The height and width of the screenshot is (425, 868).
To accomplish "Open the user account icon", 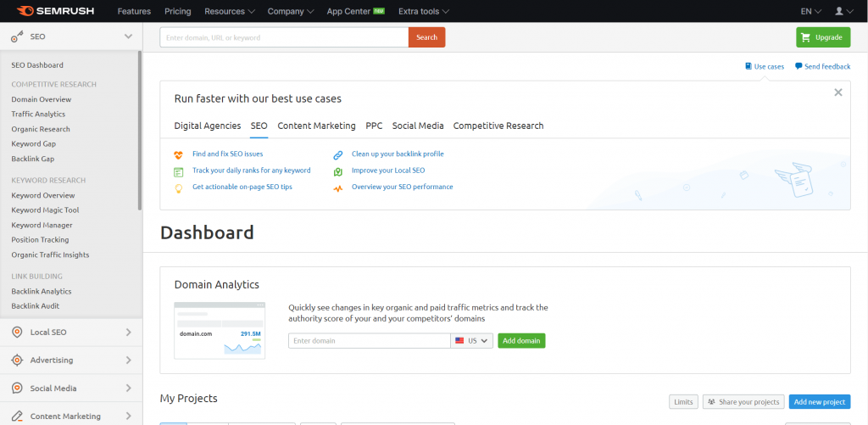I will coord(839,11).
